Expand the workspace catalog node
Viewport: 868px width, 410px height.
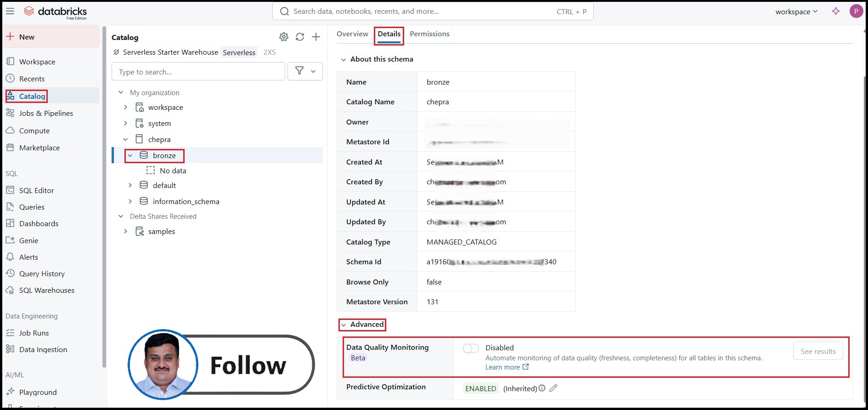point(125,107)
